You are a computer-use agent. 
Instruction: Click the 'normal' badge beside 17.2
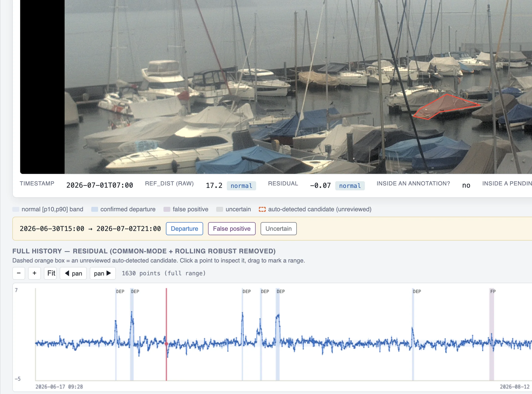[x=241, y=186]
